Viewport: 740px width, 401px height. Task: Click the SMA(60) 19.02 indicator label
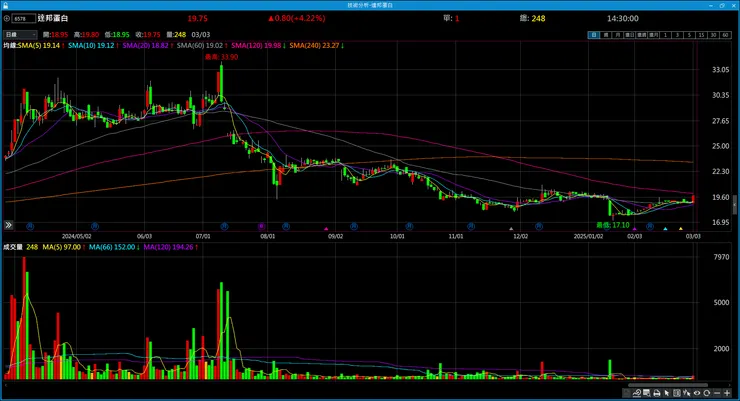(202, 45)
